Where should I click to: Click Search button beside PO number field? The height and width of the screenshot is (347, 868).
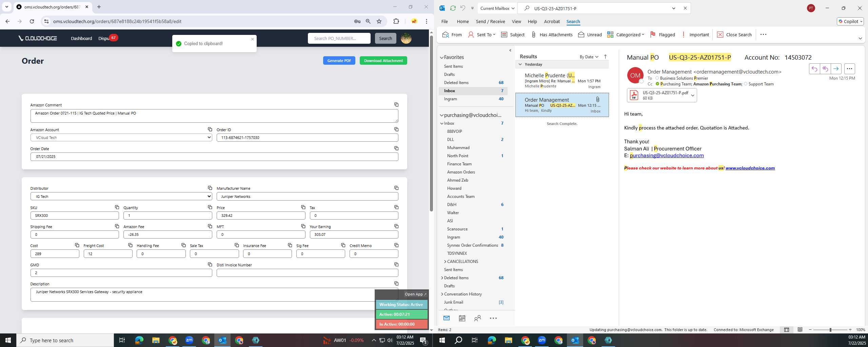(x=385, y=38)
